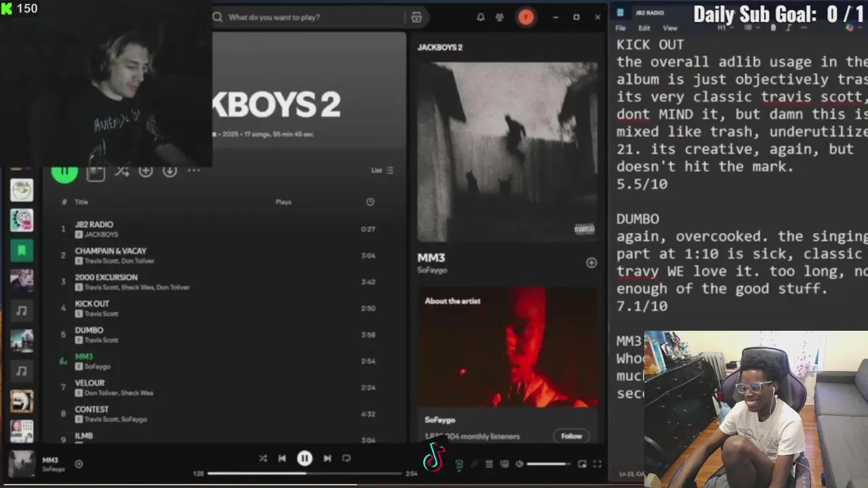Toggle bold formatting in Notepad
Viewport: 868px width, 488px height.
coord(773,28)
